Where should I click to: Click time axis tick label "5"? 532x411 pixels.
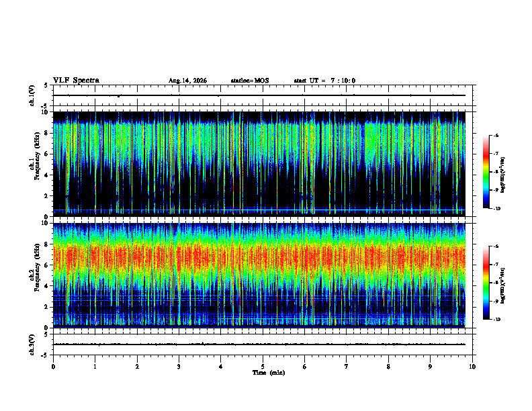tap(263, 367)
